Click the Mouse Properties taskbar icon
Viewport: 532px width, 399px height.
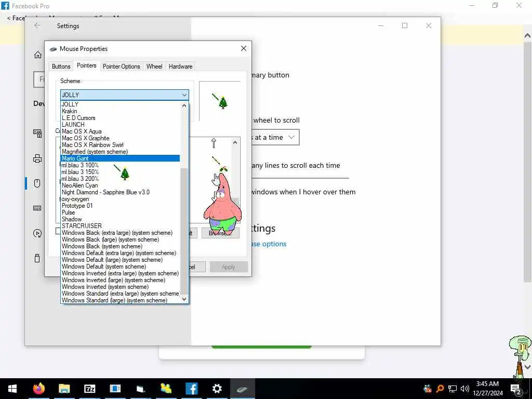click(242, 389)
